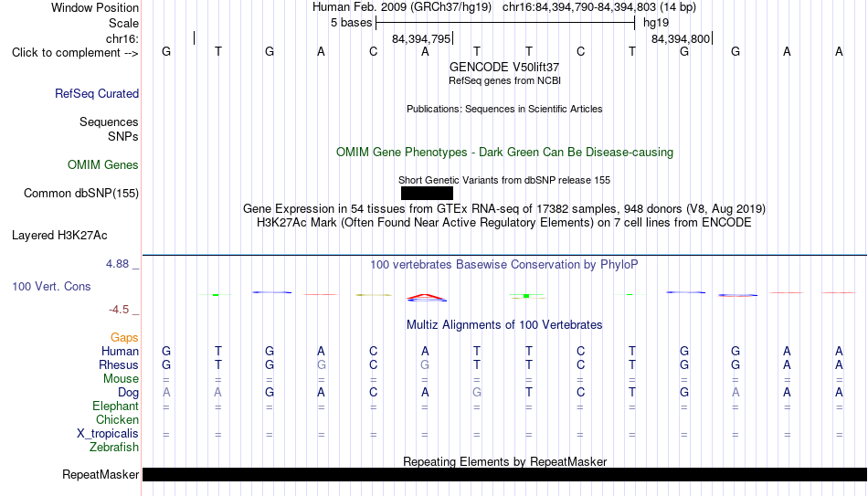Click the Layered H3K27Ac track label
The height and width of the screenshot is (496, 868).
tap(59, 236)
